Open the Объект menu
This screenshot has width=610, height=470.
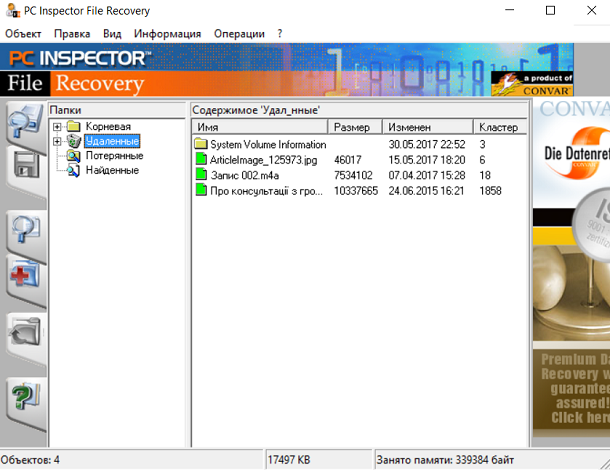24,33
